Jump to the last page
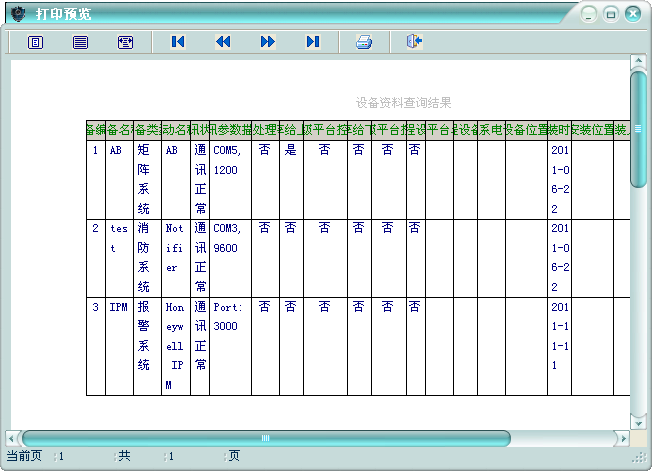652x471 pixels. coord(312,42)
